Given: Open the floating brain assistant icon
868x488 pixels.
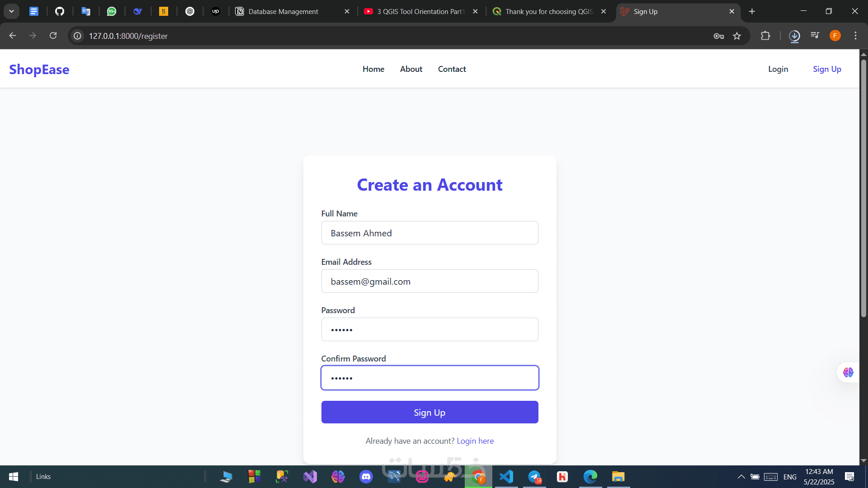Looking at the screenshot, I should tap(848, 372).
